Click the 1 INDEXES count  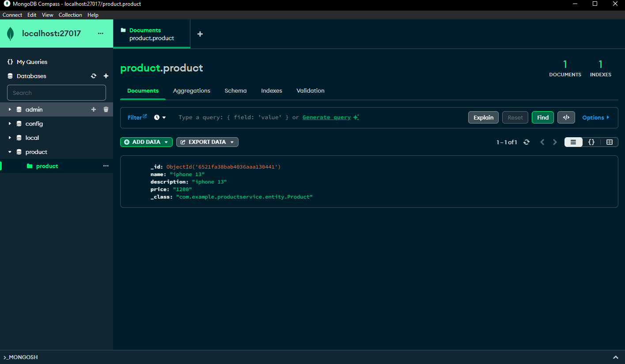(600, 68)
